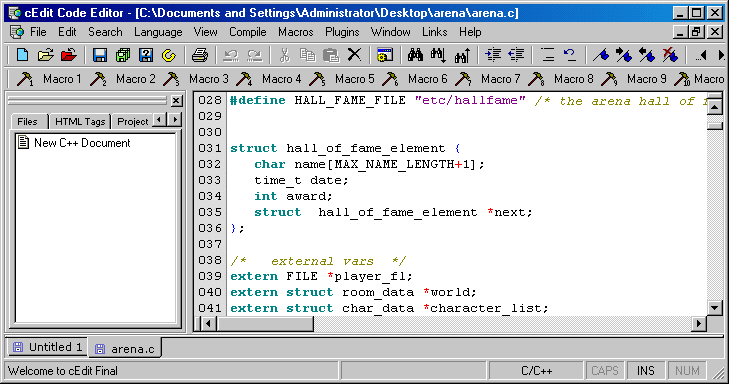This screenshot has width=729, height=384.
Task: Open the Help menu
Action: pyautogui.click(x=470, y=32)
